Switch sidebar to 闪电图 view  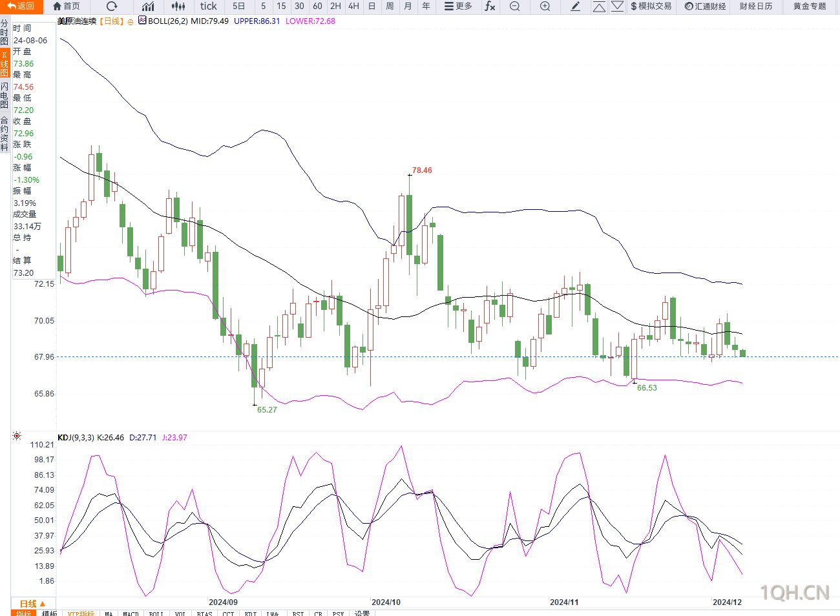tap(5, 96)
